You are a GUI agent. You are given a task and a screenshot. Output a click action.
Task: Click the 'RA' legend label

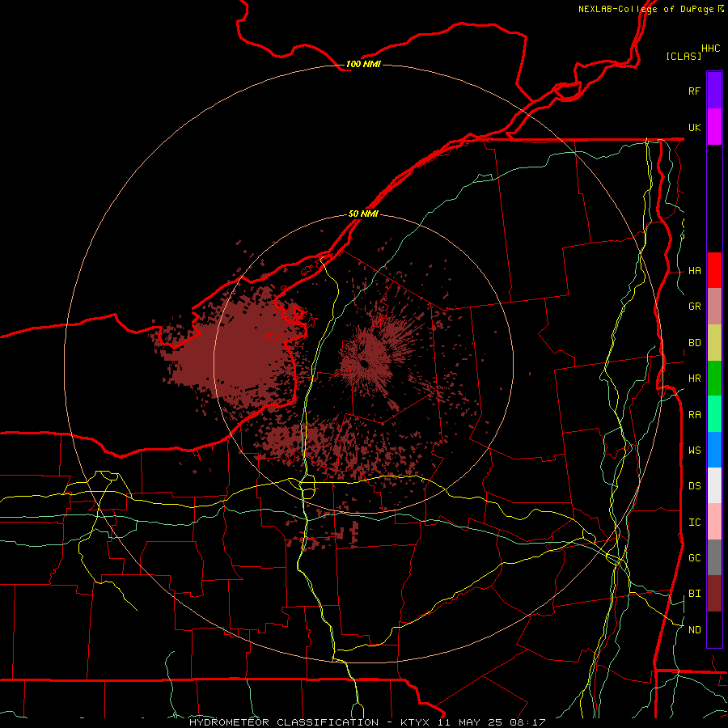tap(694, 414)
